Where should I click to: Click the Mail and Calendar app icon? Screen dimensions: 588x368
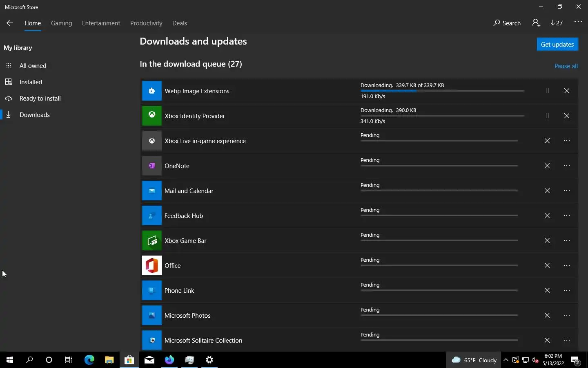(152, 191)
